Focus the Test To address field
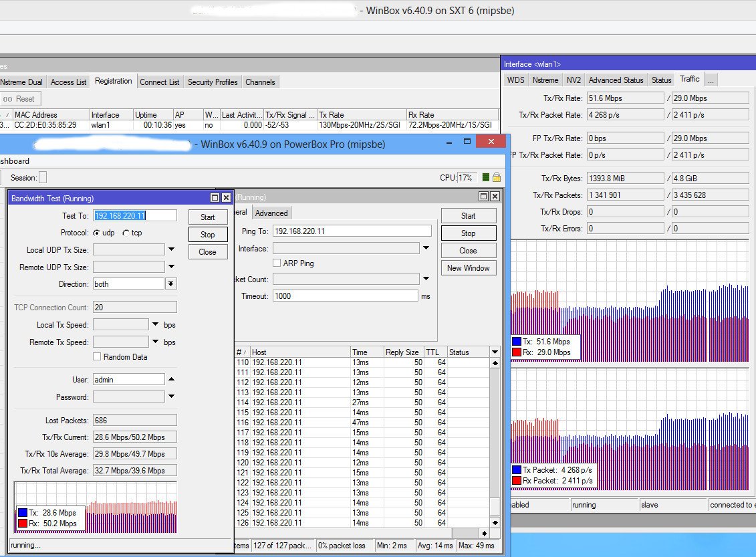Image resolution: width=756 pixels, height=557 pixels. (135, 215)
